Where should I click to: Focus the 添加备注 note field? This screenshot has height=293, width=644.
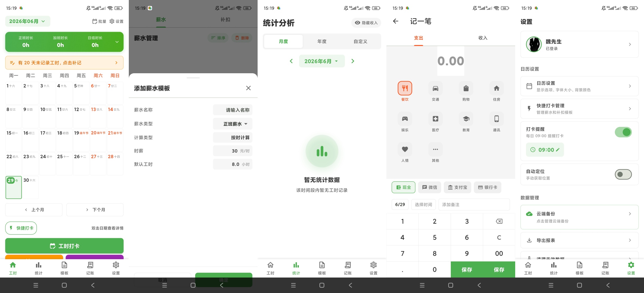[474, 205]
